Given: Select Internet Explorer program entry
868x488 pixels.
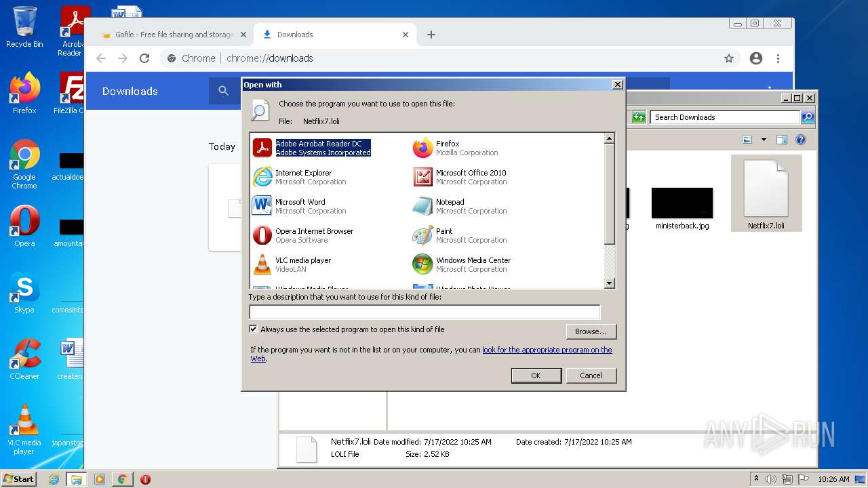Looking at the screenshot, I should pyautogui.click(x=299, y=177).
